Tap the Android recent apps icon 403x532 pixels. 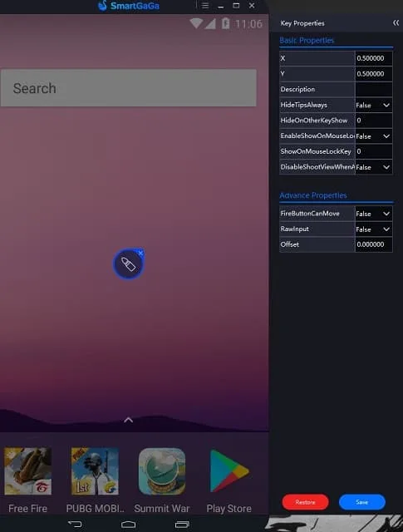[182, 525]
